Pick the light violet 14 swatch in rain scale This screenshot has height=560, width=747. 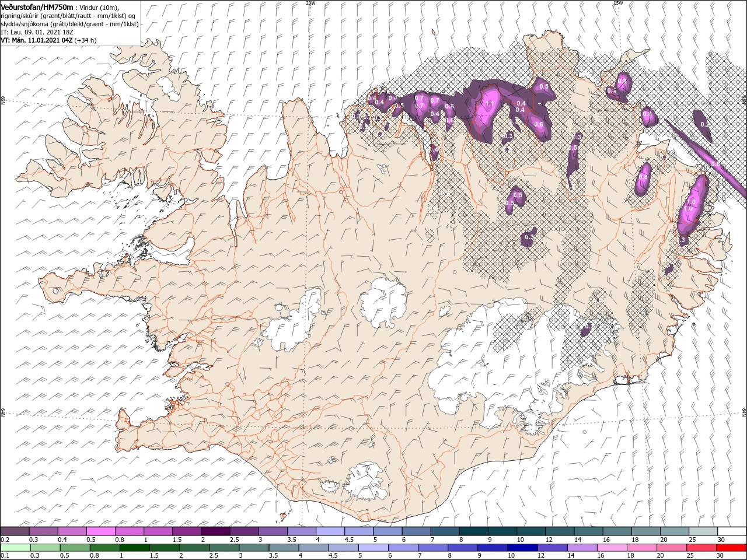click(x=582, y=548)
